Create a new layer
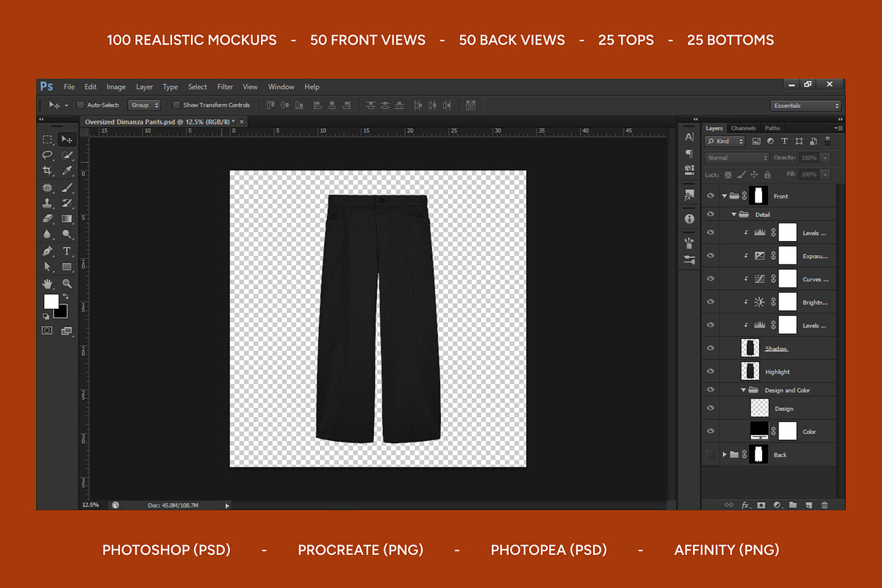This screenshot has height=588, width=882. [x=808, y=505]
